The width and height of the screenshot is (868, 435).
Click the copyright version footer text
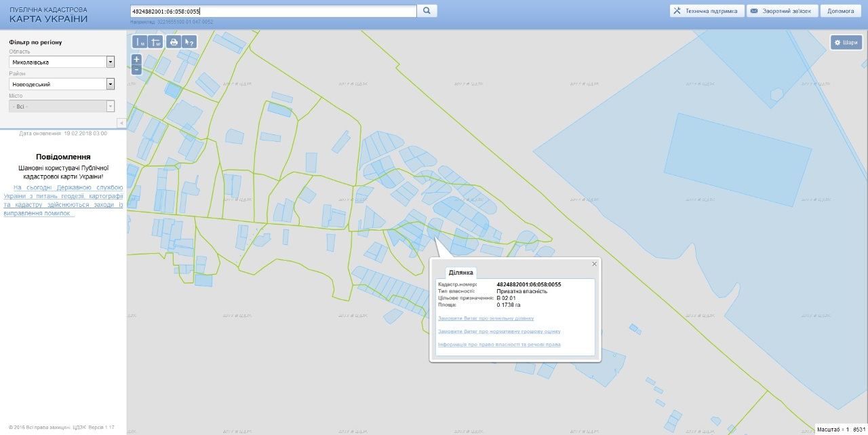pyautogui.click(x=62, y=428)
